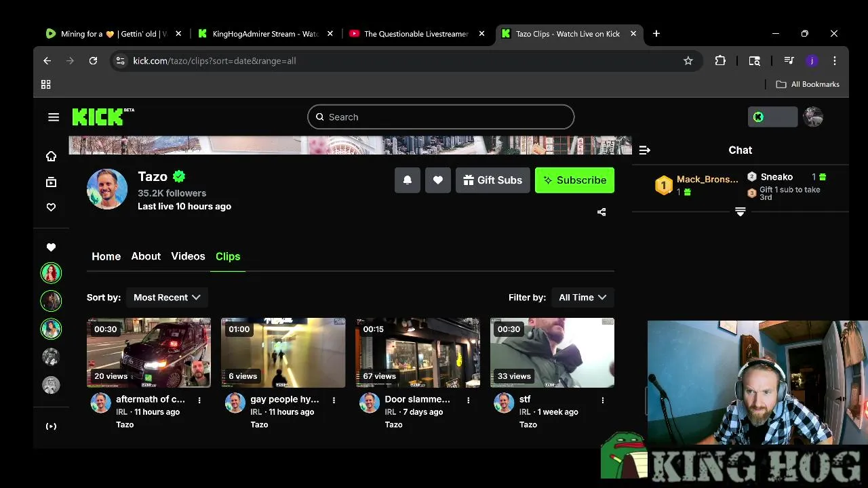Viewport: 868px width, 488px height.
Task: Open Following heart icon in sidebar
Action: point(51,207)
